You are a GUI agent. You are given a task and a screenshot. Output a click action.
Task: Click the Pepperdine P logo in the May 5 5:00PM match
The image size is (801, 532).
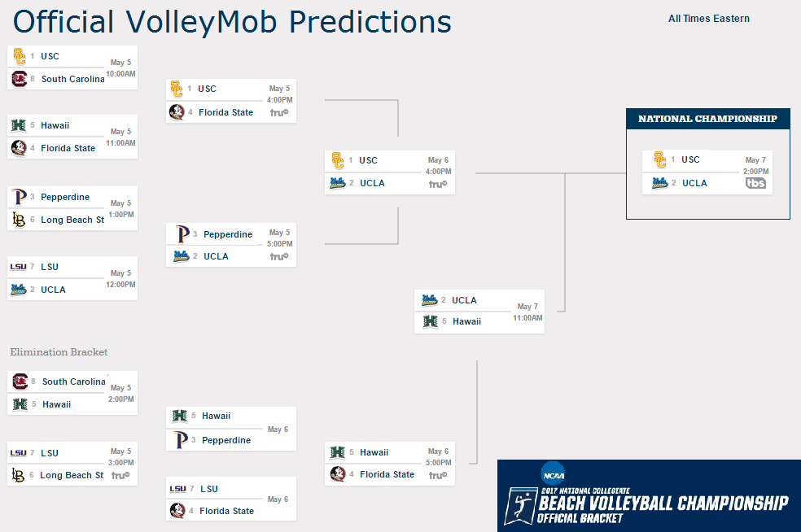(x=182, y=233)
